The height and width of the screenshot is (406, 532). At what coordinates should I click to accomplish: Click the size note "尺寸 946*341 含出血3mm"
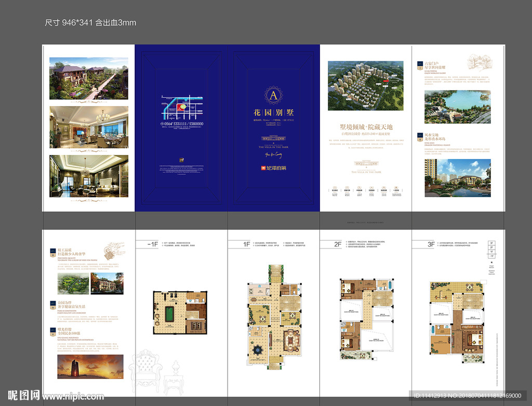click(x=90, y=23)
